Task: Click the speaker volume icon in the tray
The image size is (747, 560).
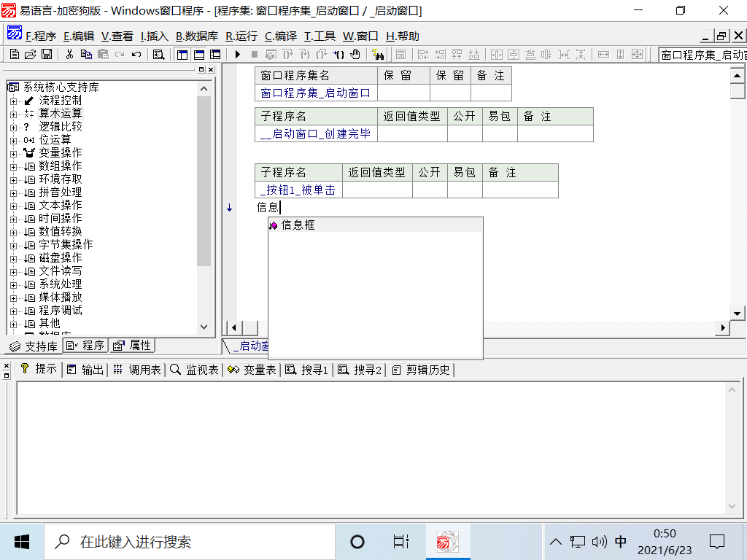Action: 600,542
